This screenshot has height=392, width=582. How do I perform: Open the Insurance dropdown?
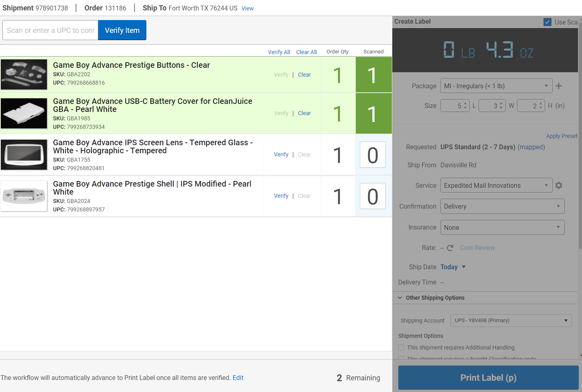pyautogui.click(x=502, y=227)
